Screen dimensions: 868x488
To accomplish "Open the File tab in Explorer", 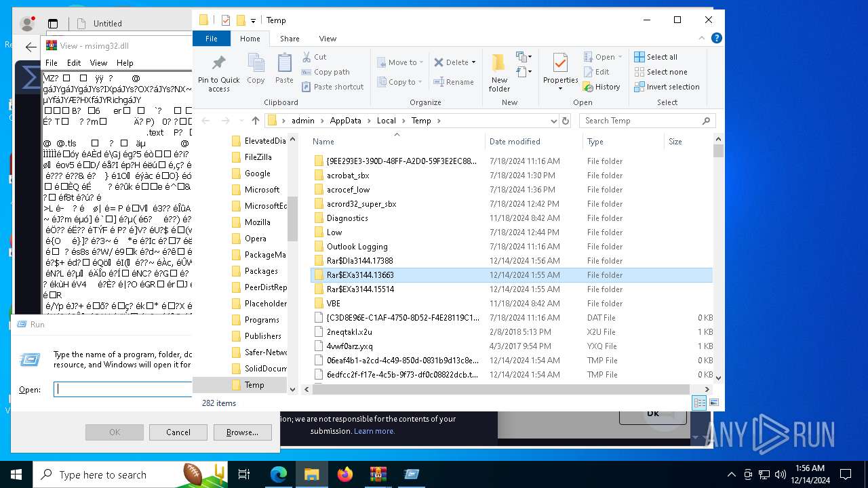I will [212, 39].
